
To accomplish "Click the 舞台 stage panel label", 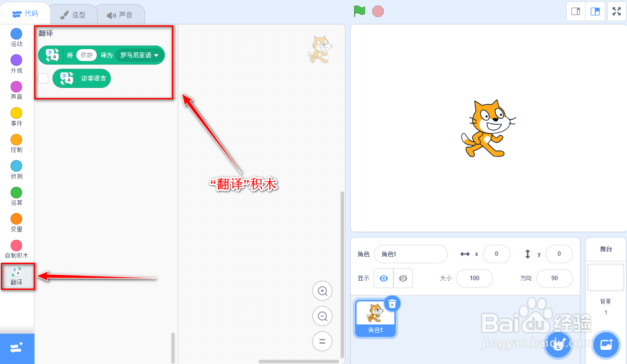I will coord(606,249).
